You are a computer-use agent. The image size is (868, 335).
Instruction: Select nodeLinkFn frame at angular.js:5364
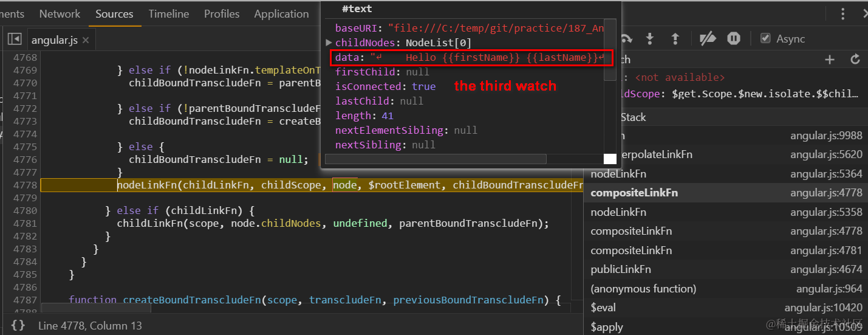tap(726, 174)
